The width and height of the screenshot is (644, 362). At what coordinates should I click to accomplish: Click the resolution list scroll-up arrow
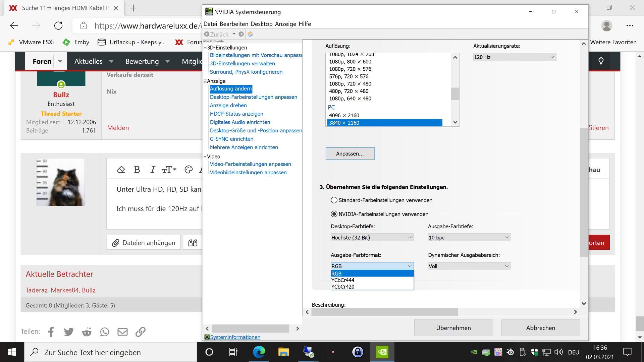click(x=455, y=57)
